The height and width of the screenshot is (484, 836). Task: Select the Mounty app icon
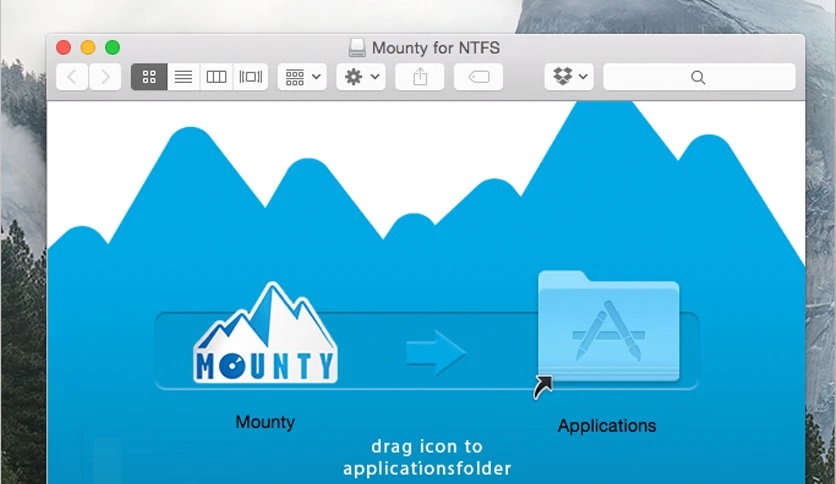point(266,333)
